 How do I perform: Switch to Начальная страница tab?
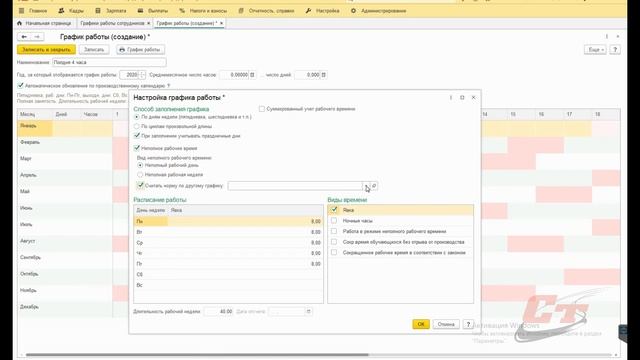tap(44, 23)
